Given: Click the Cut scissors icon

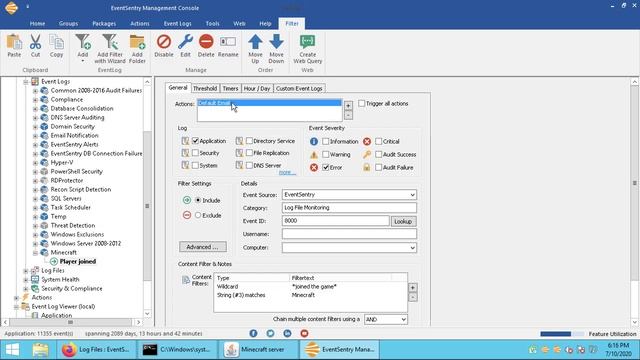Looking at the screenshot, I should coord(36,42).
